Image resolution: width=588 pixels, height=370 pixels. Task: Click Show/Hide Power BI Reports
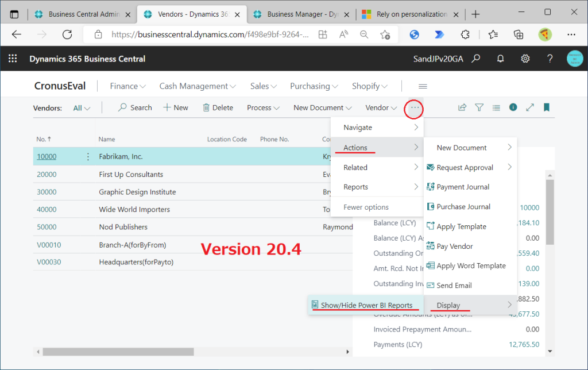(x=366, y=305)
